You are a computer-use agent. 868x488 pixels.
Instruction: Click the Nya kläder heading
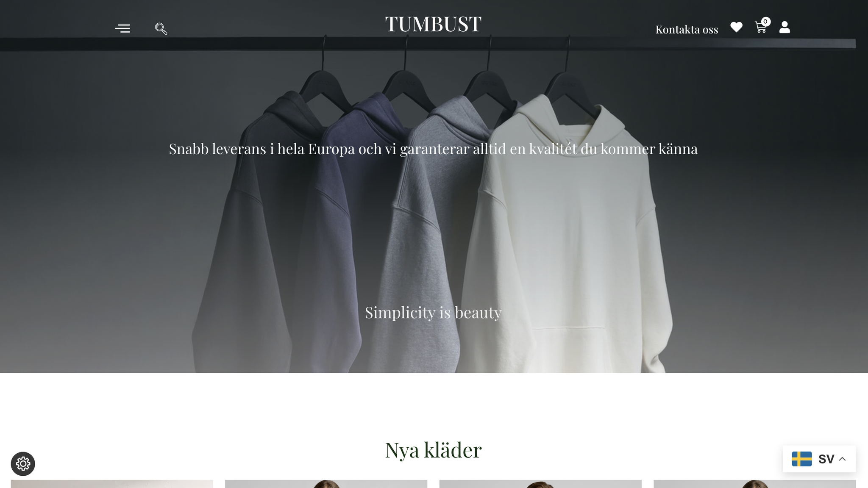click(x=433, y=450)
